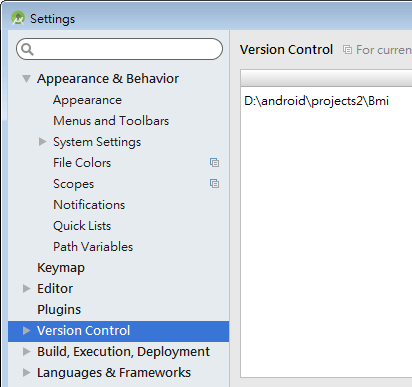Screen dimensions: 412x387
Task: Go to Path Variables
Action: (x=93, y=247)
